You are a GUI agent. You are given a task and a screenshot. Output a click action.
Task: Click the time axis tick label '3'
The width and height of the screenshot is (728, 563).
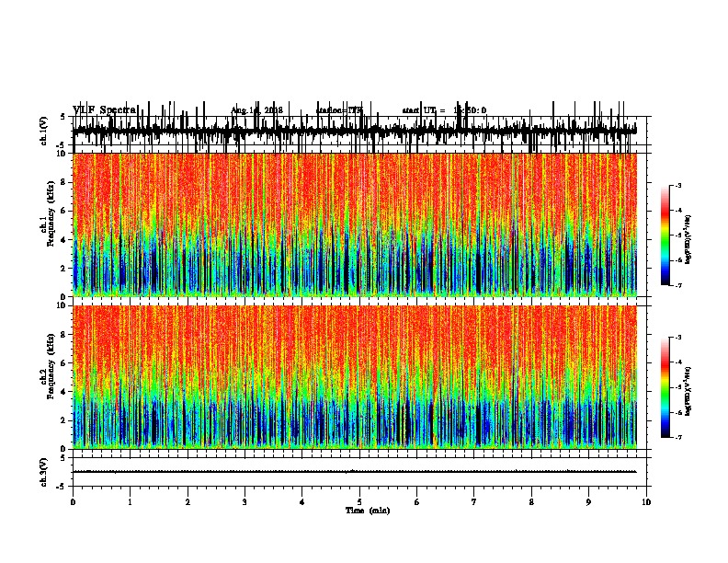245,501
